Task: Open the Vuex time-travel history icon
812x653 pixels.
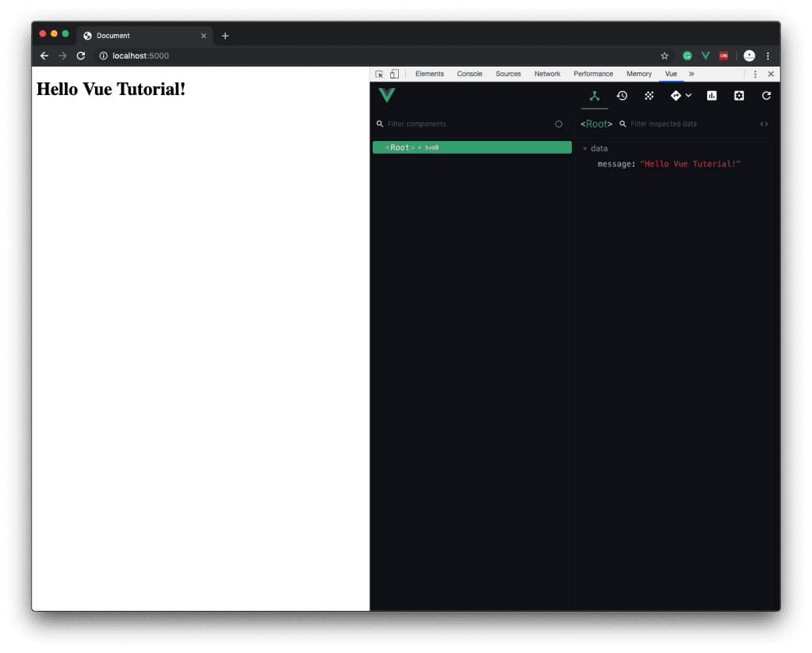Action: [622, 96]
